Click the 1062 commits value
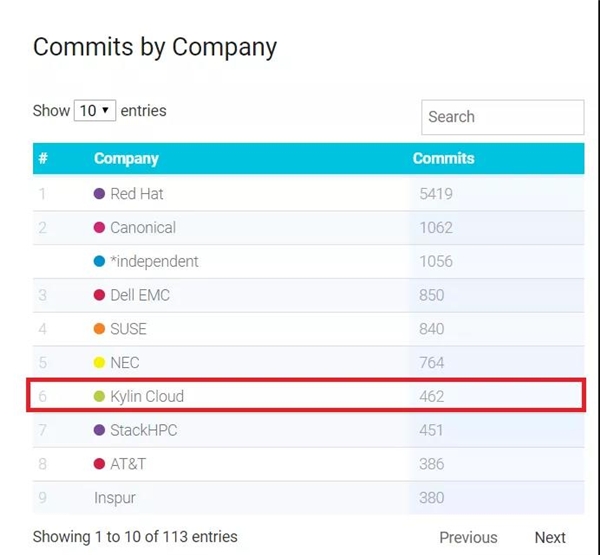Viewport: 600px width, 555px height. tap(436, 228)
